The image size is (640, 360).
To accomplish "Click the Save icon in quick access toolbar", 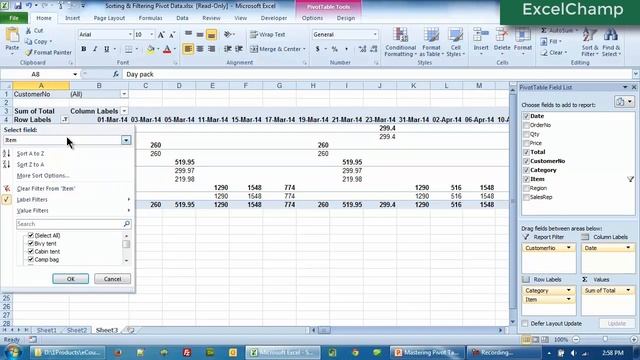I will click(18, 6).
